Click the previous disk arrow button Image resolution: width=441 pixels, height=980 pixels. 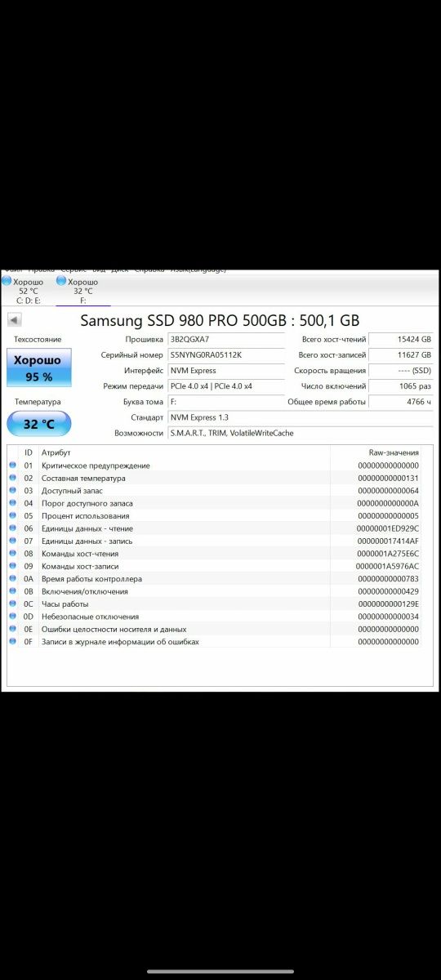pos(14,320)
